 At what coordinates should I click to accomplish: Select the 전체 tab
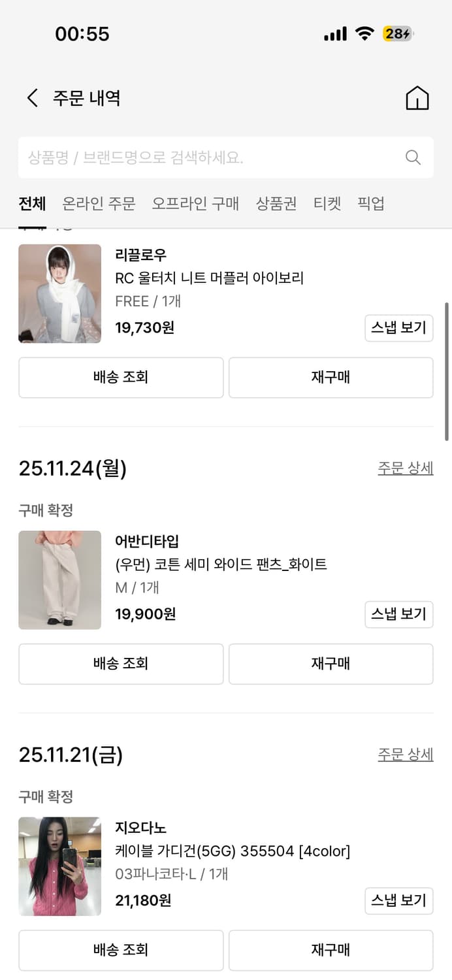(31, 204)
